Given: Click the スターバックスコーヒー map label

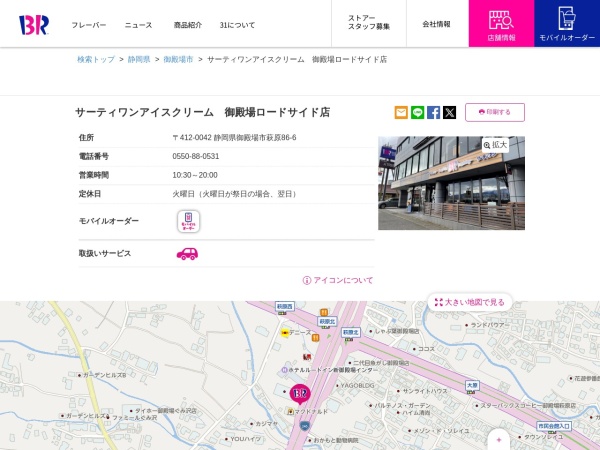Looking at the screenshot, I should pos(526,405).
